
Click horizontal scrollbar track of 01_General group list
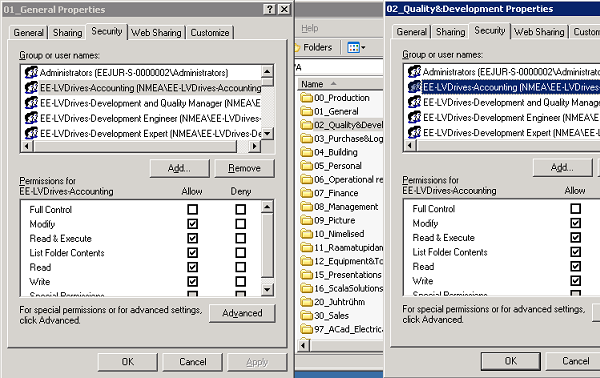pos(243,146)
